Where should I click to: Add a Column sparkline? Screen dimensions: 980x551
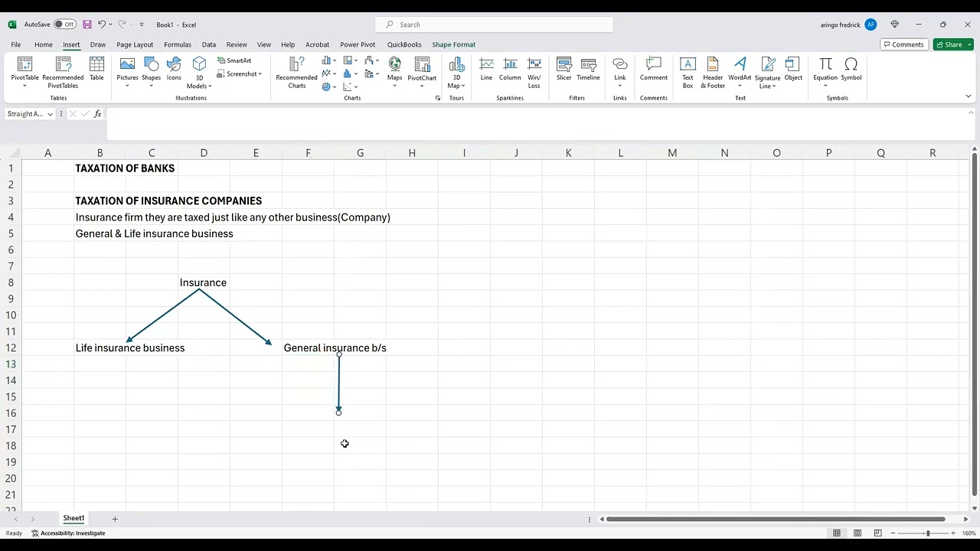coord(510,69)
